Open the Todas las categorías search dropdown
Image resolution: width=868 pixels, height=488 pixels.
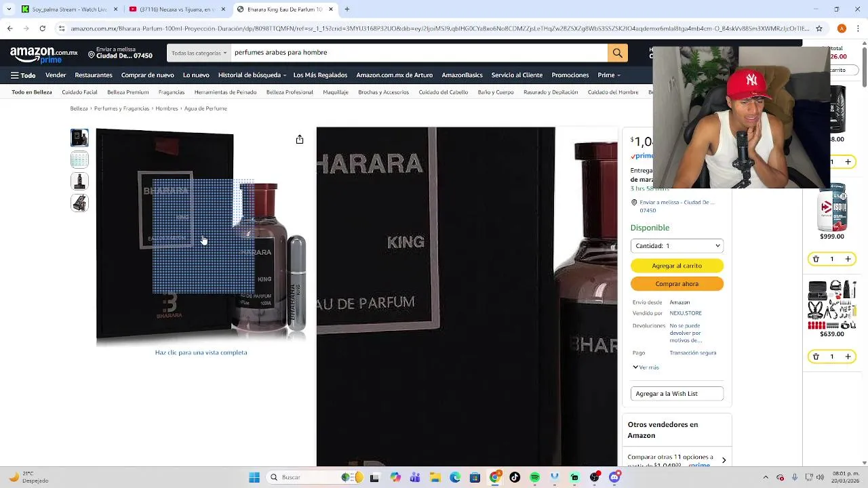(199, 53)
